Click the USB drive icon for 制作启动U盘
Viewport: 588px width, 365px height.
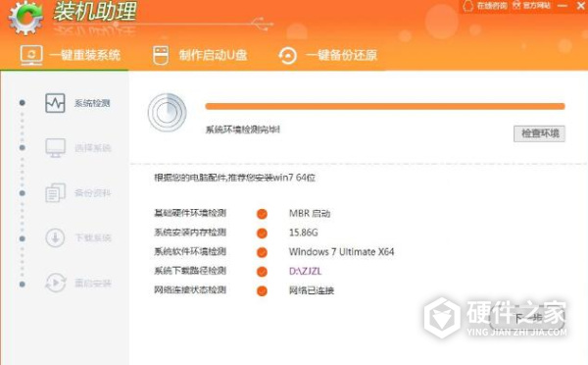click(x=161, y=55)
